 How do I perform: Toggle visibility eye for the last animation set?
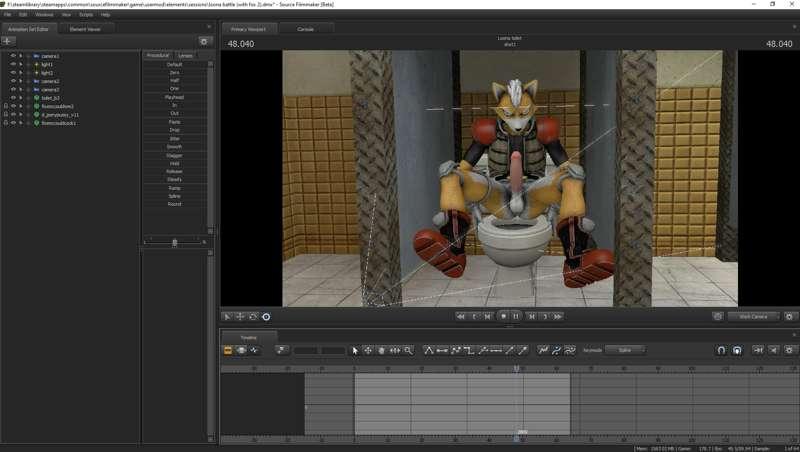(13, 123)
